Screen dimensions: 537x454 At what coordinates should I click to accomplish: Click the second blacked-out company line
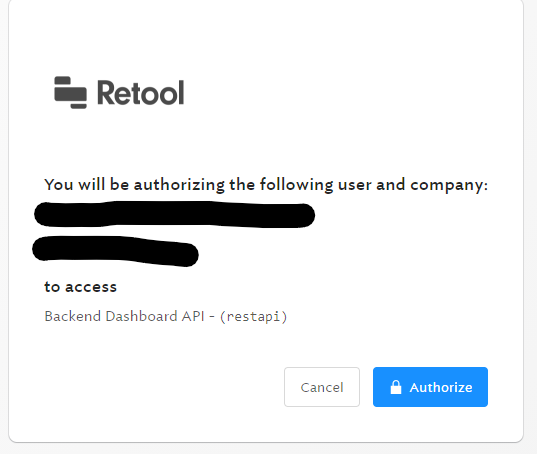(115, 251)
